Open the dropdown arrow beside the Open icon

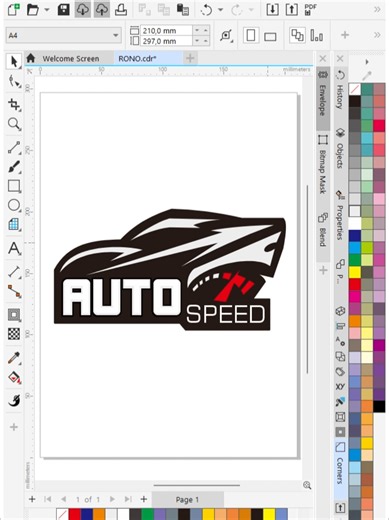click(47, 10)
